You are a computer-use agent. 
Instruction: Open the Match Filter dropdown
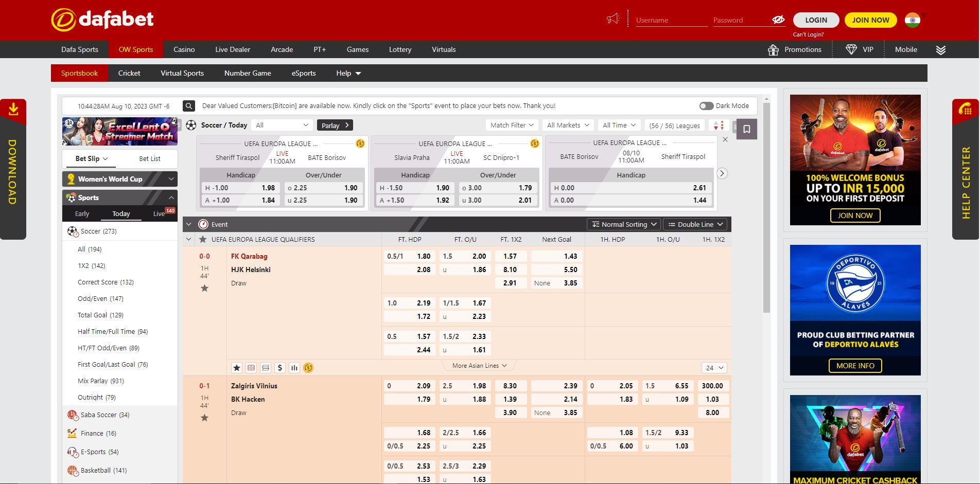pos(512,125)
